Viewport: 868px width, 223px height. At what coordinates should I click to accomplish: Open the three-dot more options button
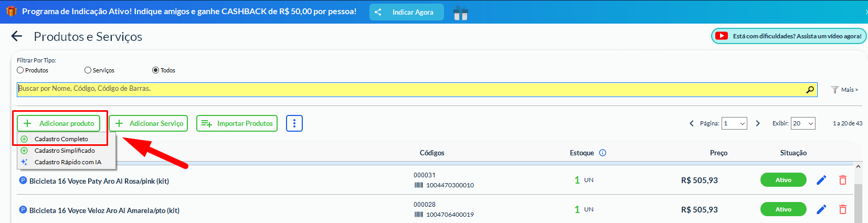click(294, 123)
